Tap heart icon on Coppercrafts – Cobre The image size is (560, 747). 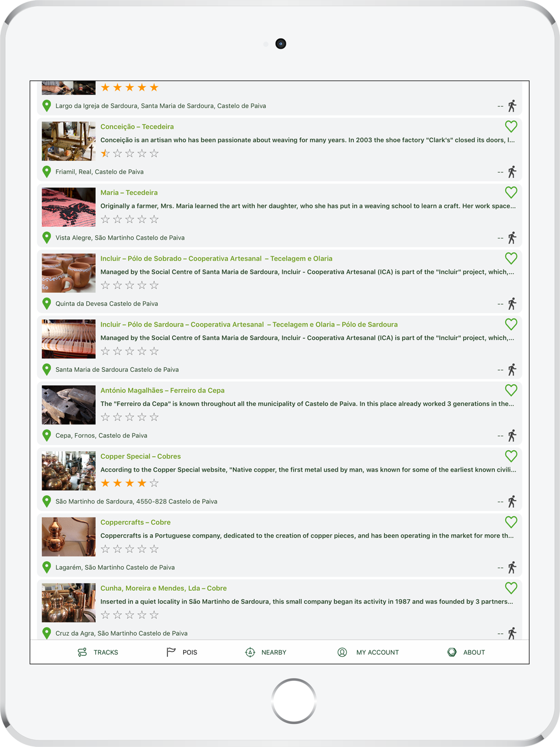tap(511, 522)
